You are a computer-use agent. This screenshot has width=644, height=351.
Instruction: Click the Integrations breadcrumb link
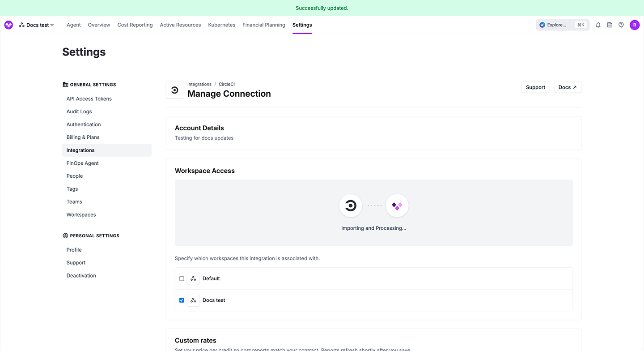click(199, 84)
